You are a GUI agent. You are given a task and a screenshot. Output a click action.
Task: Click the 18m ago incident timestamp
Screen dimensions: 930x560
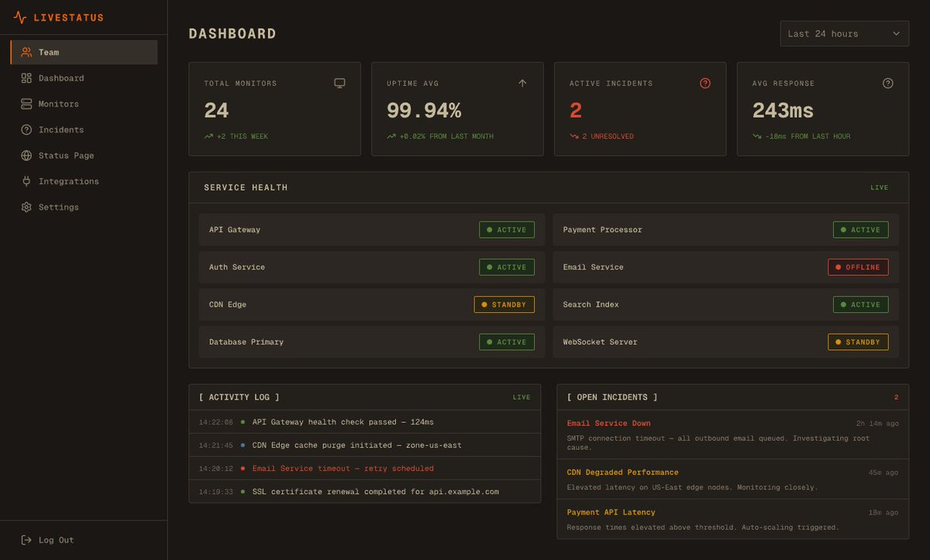[883, 512]
